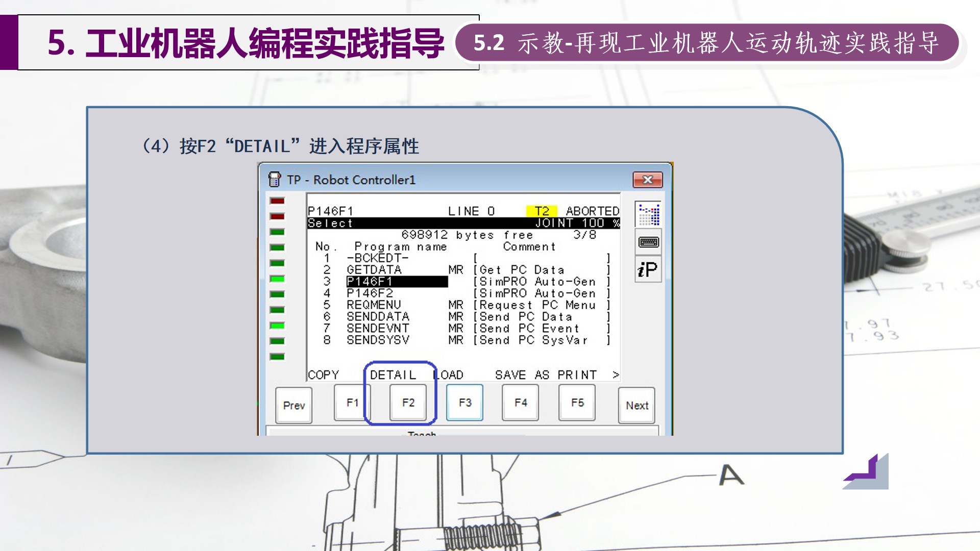
Task: Close the TP Robot Controller1 window
Action: pyautogui.click(x=647, y=180)
